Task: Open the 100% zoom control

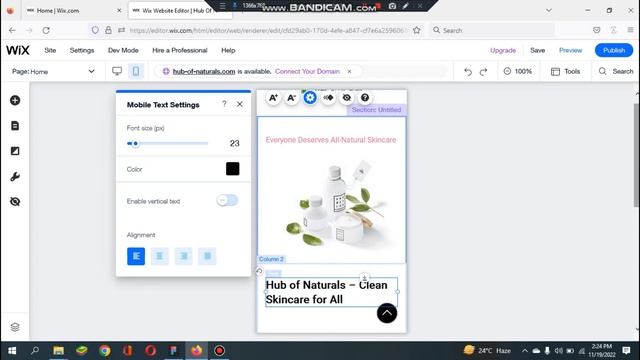Action: 518,71
